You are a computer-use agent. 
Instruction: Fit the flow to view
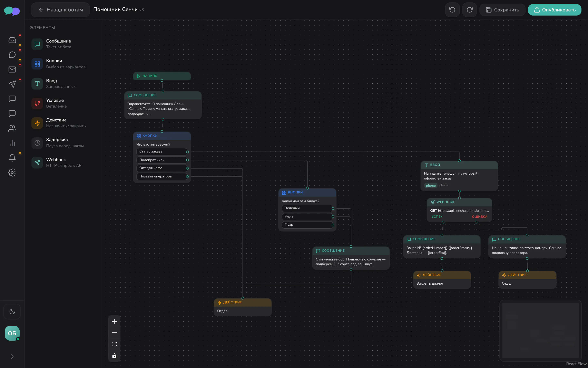[114, 344]
